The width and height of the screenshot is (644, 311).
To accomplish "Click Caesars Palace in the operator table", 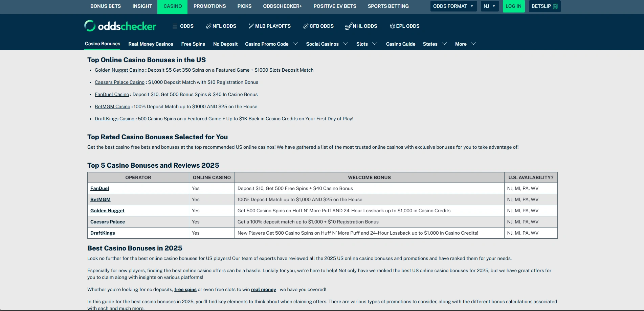I will [108, 222].
